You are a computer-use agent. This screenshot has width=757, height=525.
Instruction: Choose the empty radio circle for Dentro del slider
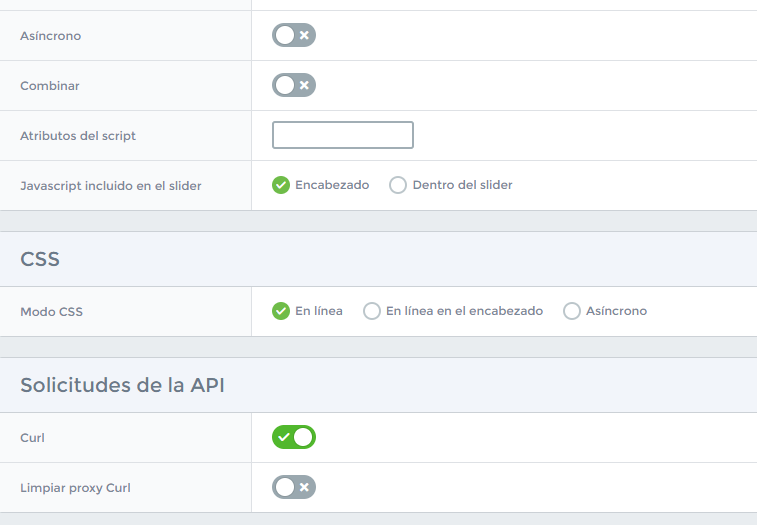tap(398, 185)
